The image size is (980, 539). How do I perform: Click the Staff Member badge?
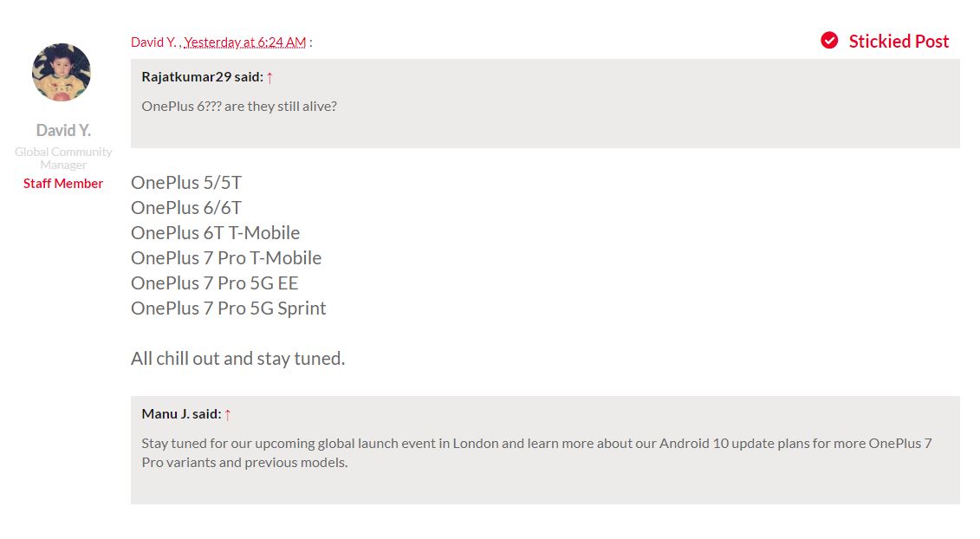coord(63,183)
